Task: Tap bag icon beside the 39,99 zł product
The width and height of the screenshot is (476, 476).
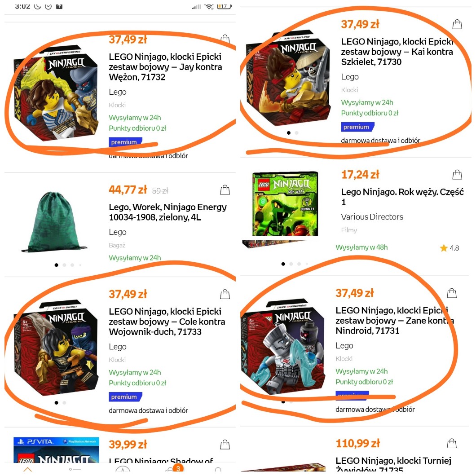Action: [225, 444]
